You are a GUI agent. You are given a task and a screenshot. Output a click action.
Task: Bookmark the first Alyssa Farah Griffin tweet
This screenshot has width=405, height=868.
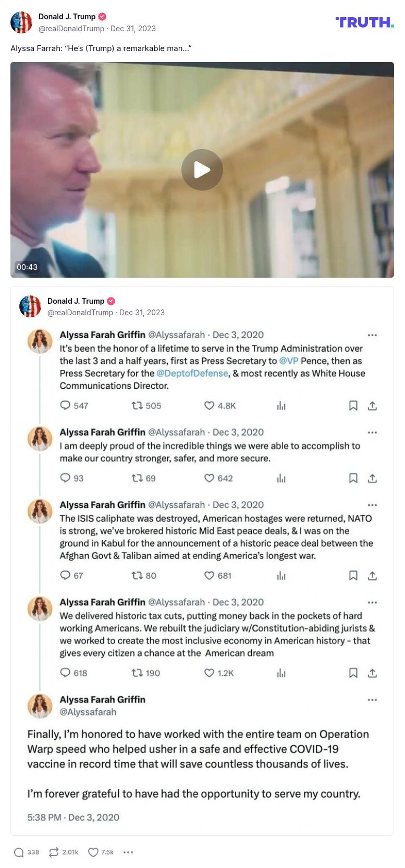coord(353,406)
